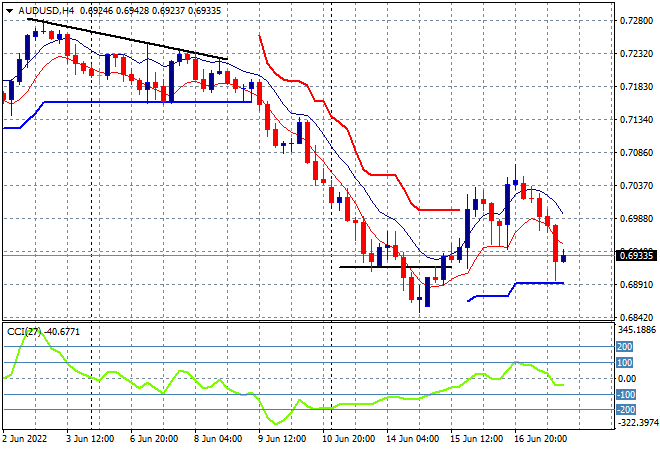The height and width of the screenshot is (450, 660).
Task: Click the triangle arrow before AUDUSD,H4
Action: tap(9, 11)
